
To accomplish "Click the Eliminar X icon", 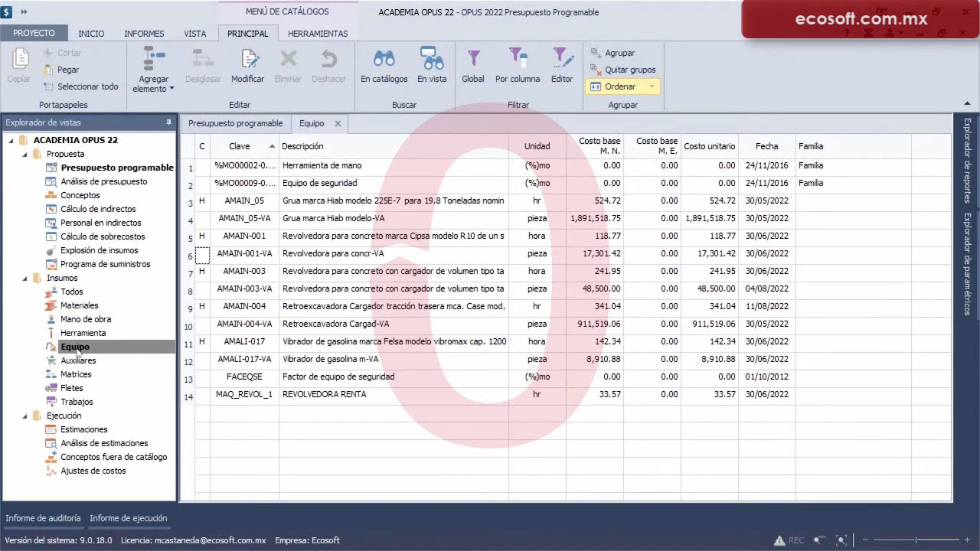I will pyautogui.click(x=288, y=58).
